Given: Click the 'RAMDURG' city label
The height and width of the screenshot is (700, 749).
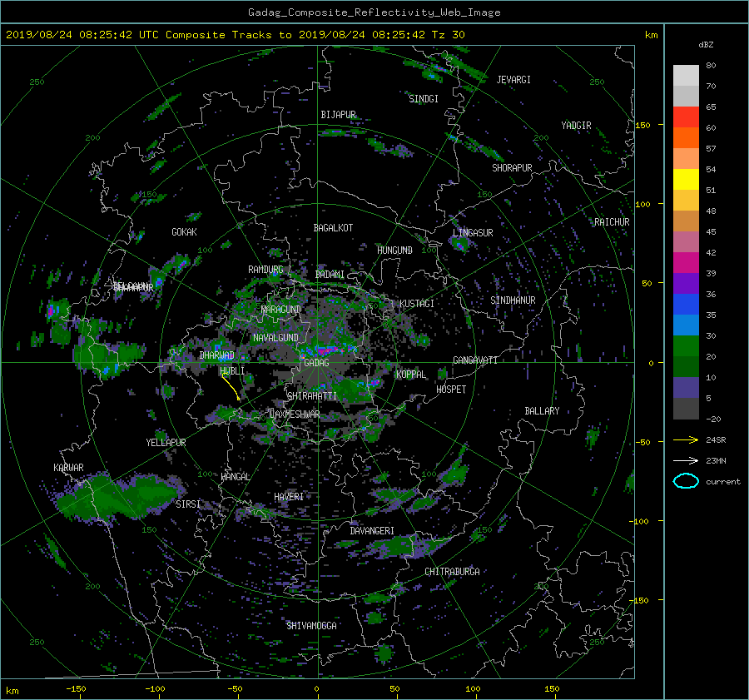Looking at the screenshot, I should click(x=265, y=270).
